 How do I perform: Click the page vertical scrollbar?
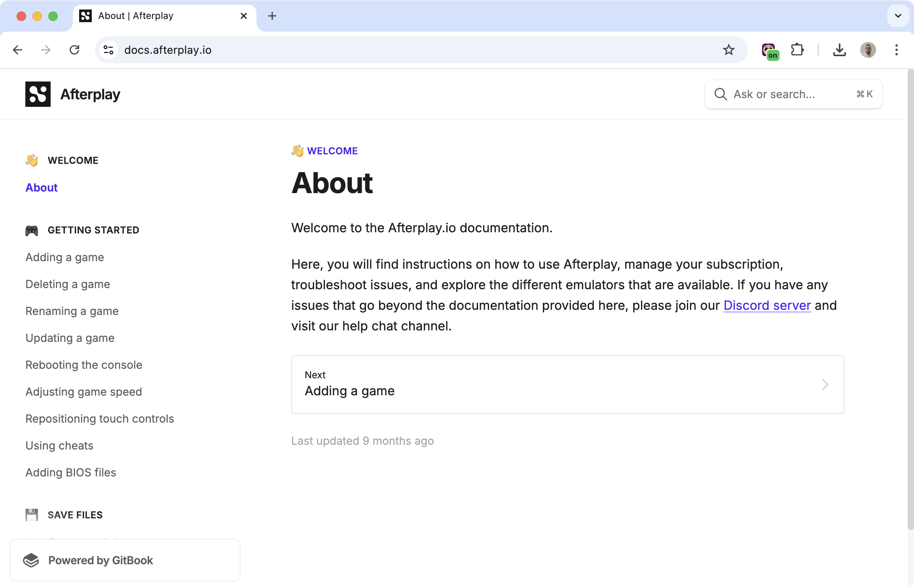point(910,301)
